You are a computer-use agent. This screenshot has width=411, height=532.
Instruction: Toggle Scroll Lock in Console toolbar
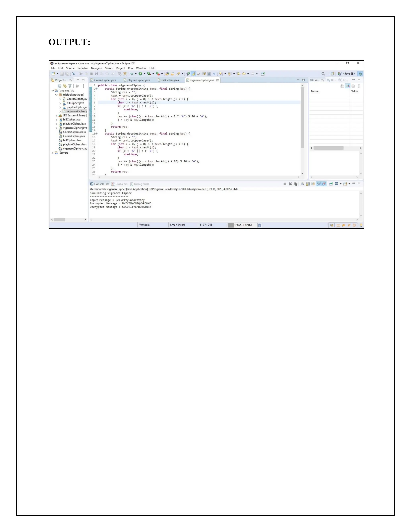pos(308,184)
